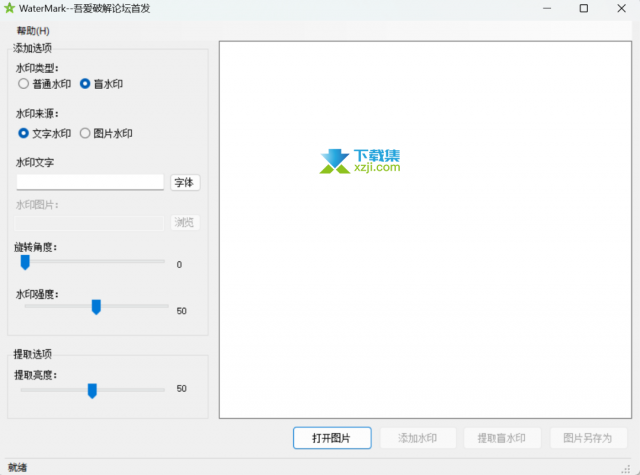The width and height of the screenshot is (640, 475).
Task: Click the 水印强度 slider handle
Action: pos(96,307)
